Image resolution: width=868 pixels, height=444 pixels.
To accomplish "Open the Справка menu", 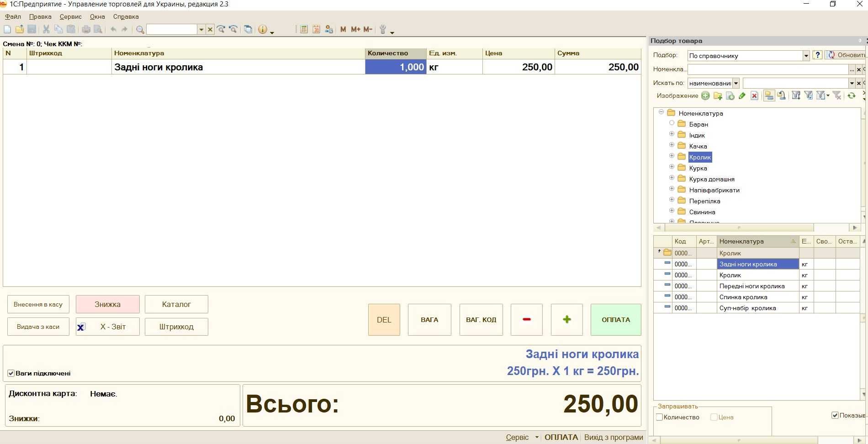I will pos(126,16).
